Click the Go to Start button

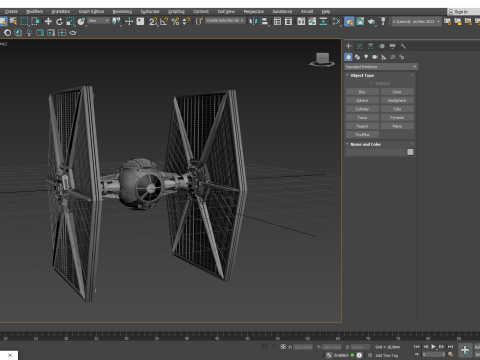417,347
